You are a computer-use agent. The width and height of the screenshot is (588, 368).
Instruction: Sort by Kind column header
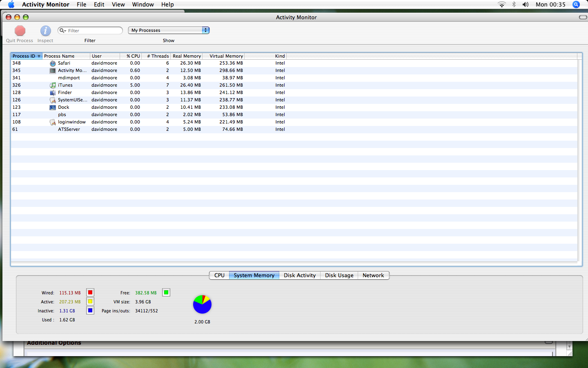click(265, 56)
